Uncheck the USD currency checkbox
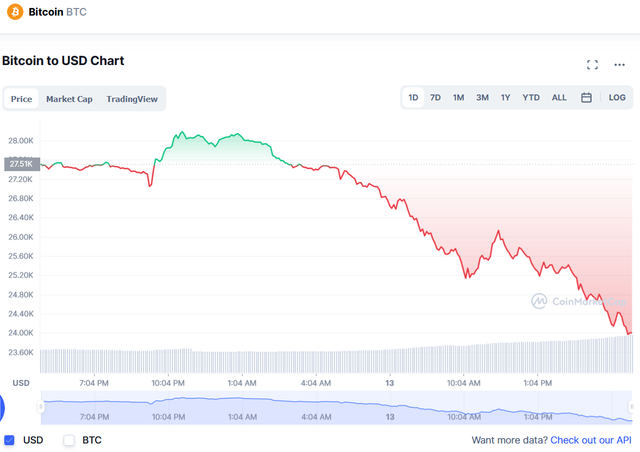 click(9, 440)
